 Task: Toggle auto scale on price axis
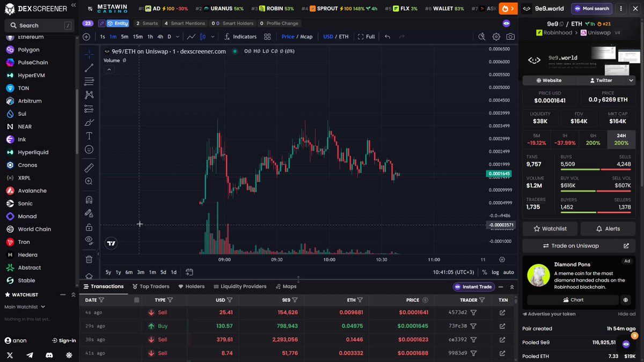[x=508, y=272]
